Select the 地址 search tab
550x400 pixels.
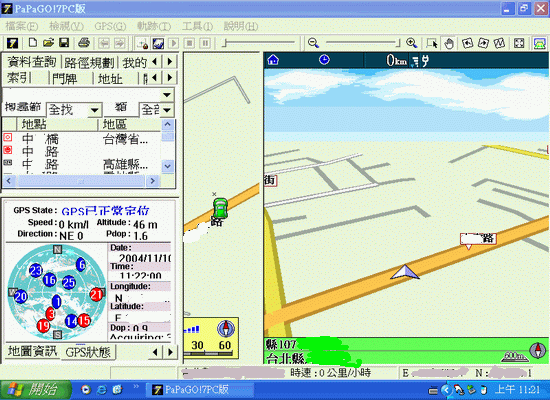click(110, 78)
